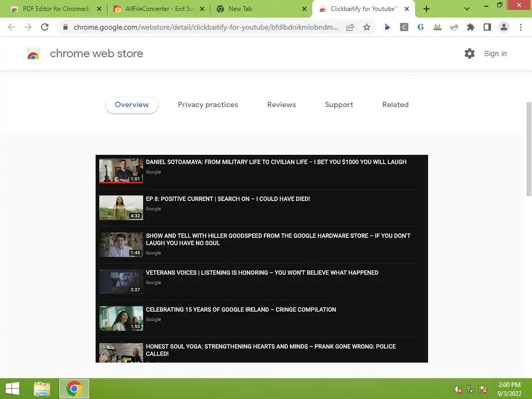Expand tab search dropdown arrow
Screen dimensions: 532x399
coord(467,9)
